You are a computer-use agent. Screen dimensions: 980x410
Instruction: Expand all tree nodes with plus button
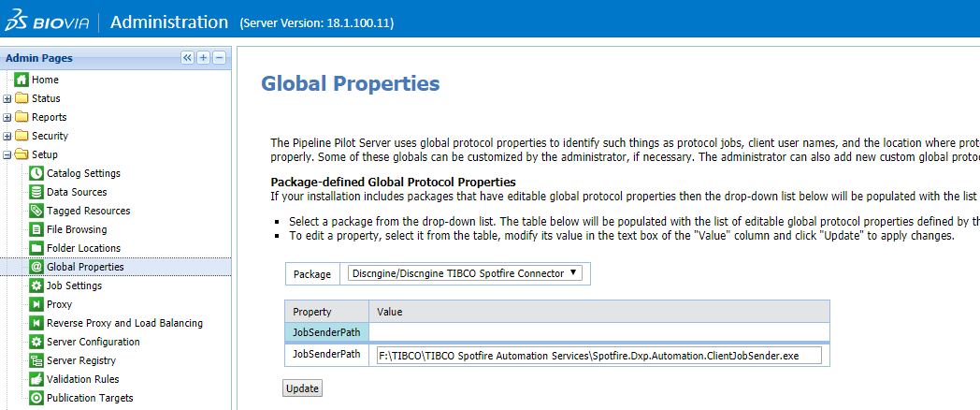203,58
